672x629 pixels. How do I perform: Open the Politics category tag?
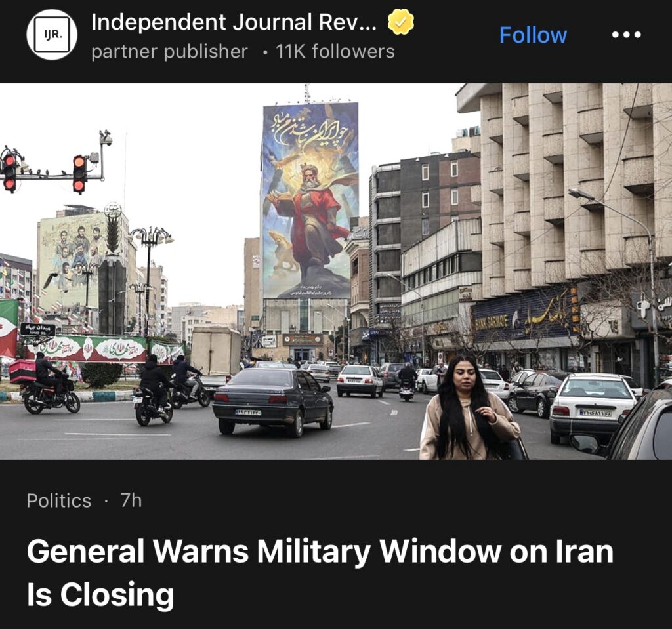[x=58, y=500]
